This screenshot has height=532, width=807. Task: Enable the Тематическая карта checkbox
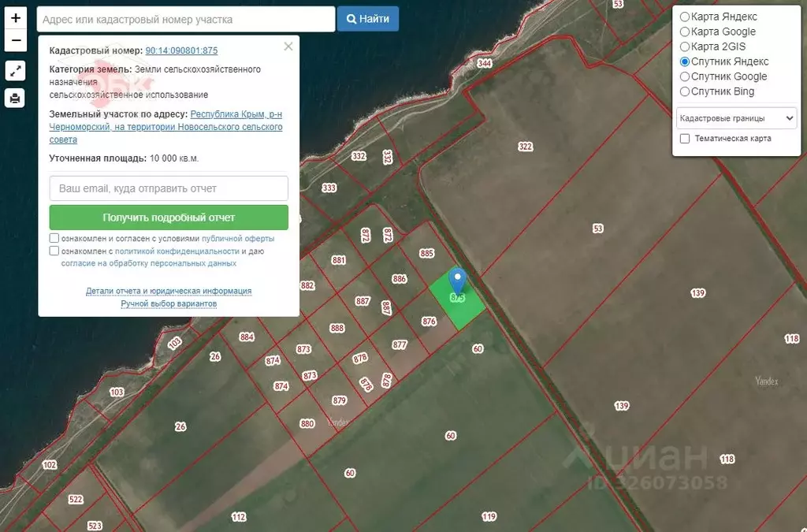coord(685,139)
